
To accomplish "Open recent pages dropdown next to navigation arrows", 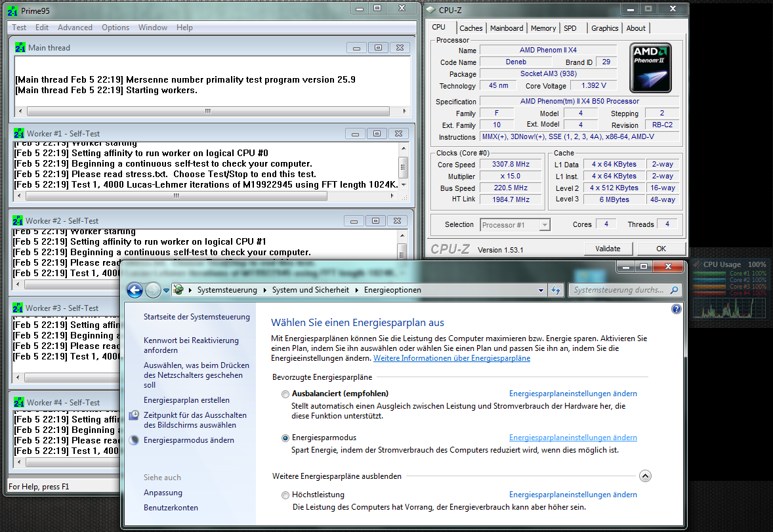I will [x=166, y=291].
